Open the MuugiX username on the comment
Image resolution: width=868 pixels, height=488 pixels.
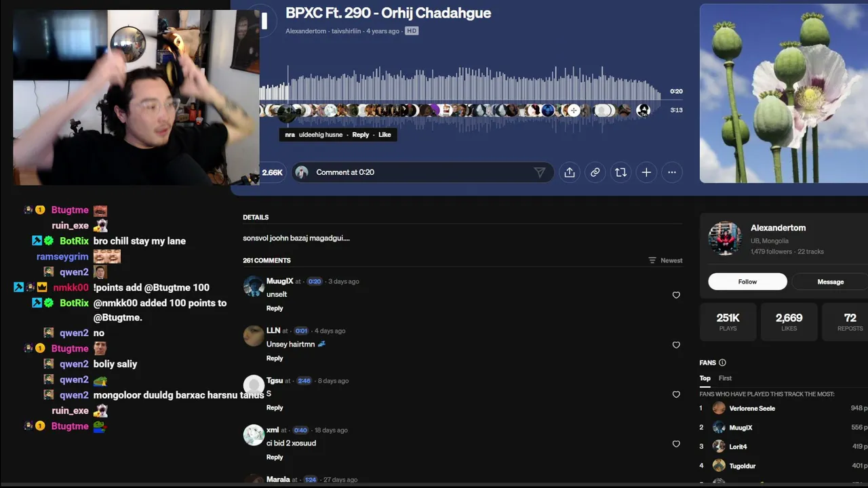[x=280, y=281]
